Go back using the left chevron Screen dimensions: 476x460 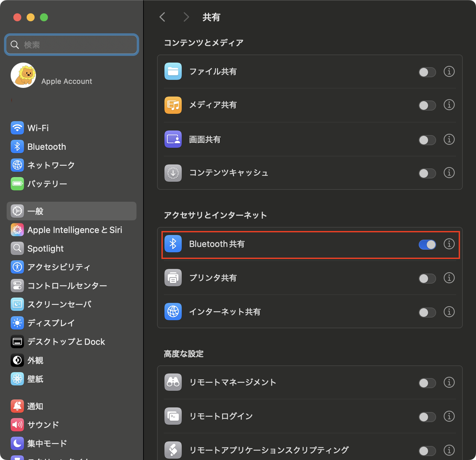pyautogui.click(x=162, y=17)
